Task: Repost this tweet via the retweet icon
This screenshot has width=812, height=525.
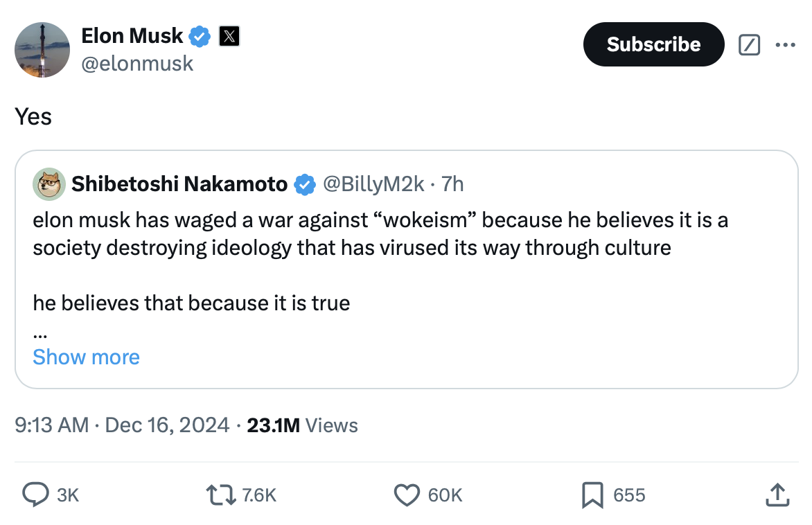Action: click(221, 495)
